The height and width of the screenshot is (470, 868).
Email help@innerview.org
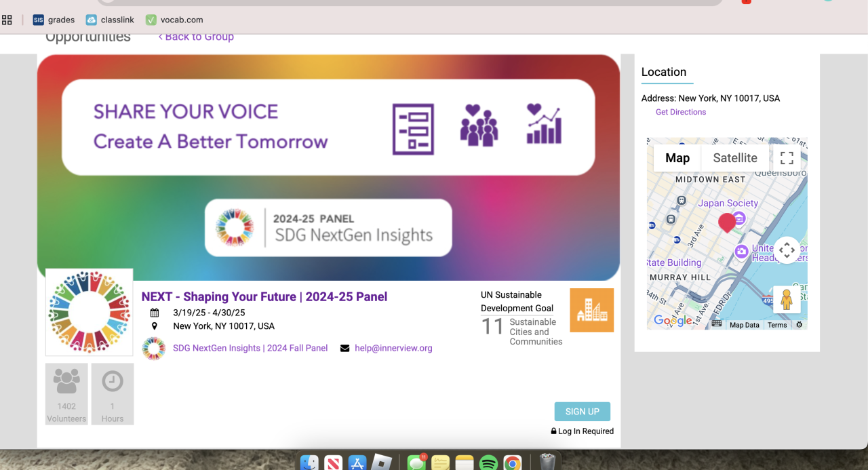tap(393, 348)
